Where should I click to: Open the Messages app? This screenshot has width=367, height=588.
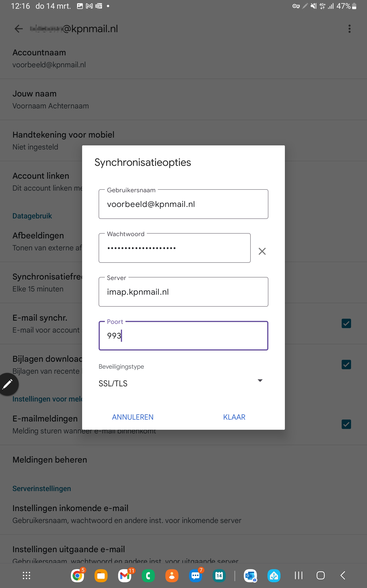tap(196, 576)
